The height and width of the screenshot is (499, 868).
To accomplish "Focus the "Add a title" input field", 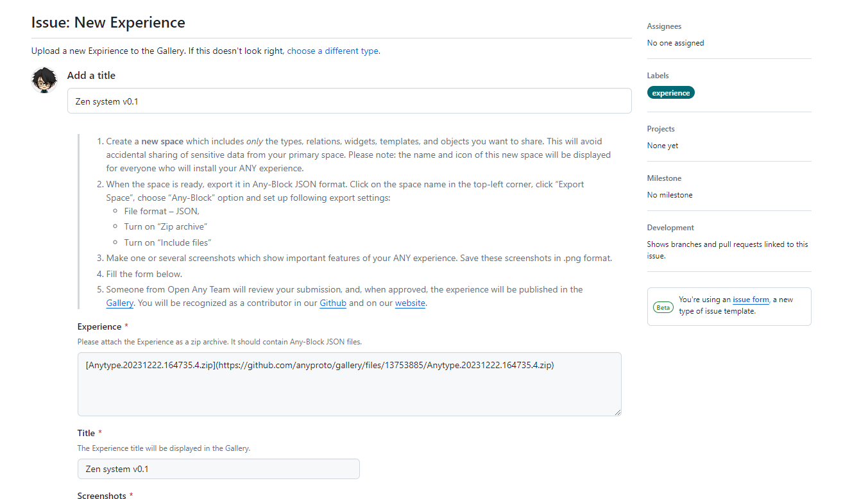I will pyautogui.click(x=349, y=101).
